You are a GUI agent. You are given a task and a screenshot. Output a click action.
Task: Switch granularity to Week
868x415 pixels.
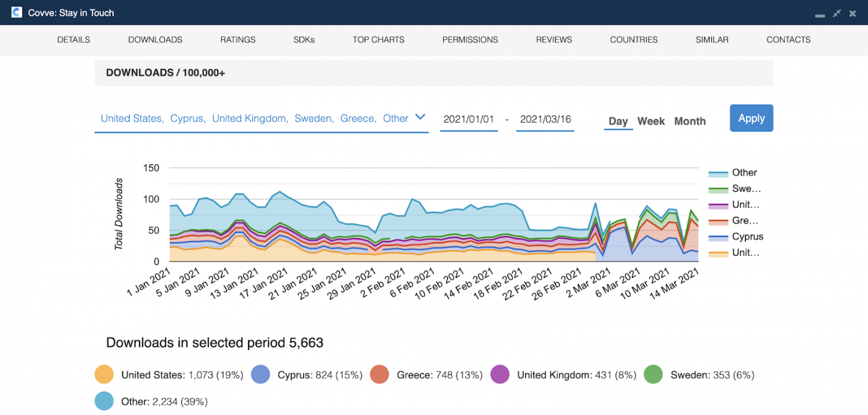[x=651, y=121]
